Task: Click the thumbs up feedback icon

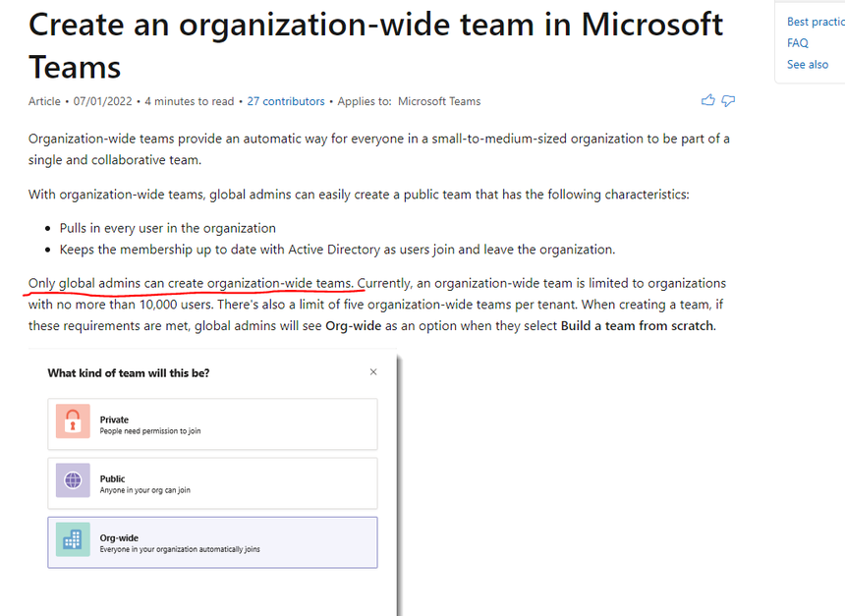Action: pyautogui.click(x=707, y=100)
